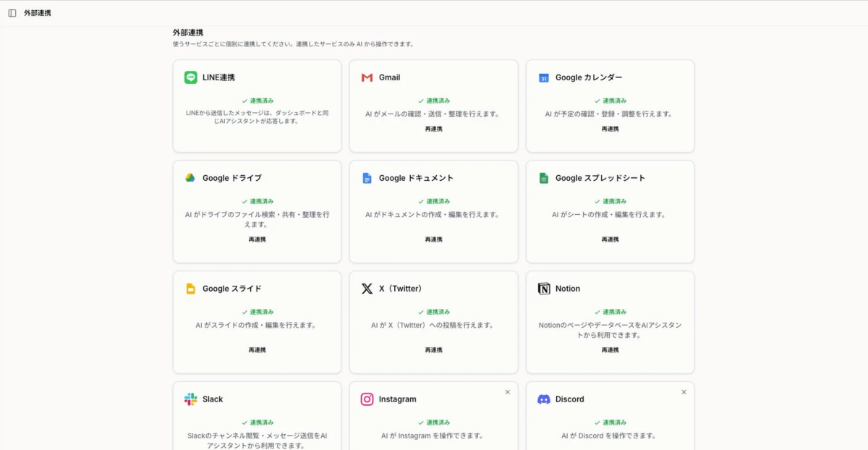Click the Slack logo icon
The height and width of the screenshot is (450, 868).
coord(190,399)
